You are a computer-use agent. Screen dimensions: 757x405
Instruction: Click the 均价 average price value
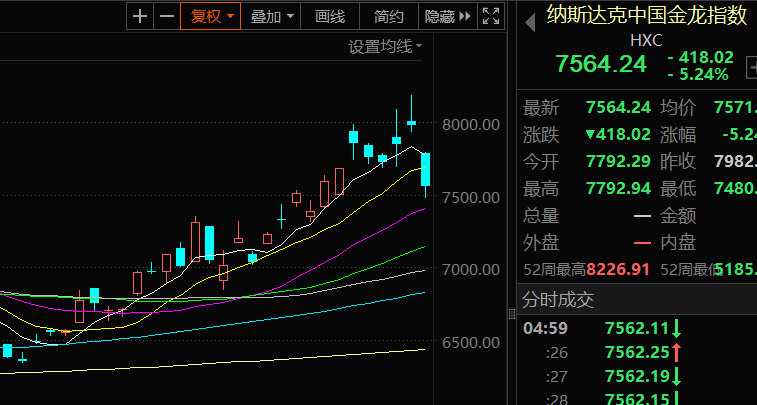click(x=736, y=107)
